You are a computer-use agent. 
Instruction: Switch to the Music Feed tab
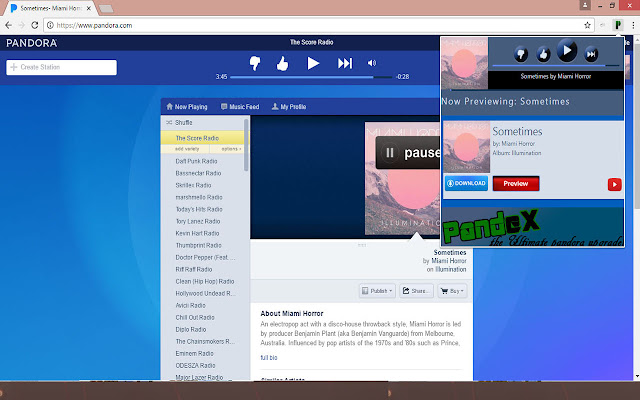tap(239, 106)
